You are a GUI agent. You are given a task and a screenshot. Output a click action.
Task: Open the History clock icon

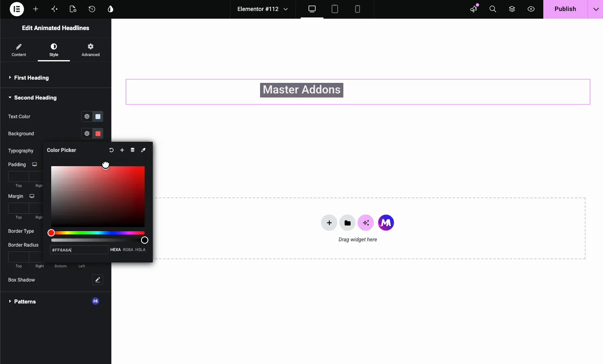tap(92, 9)
